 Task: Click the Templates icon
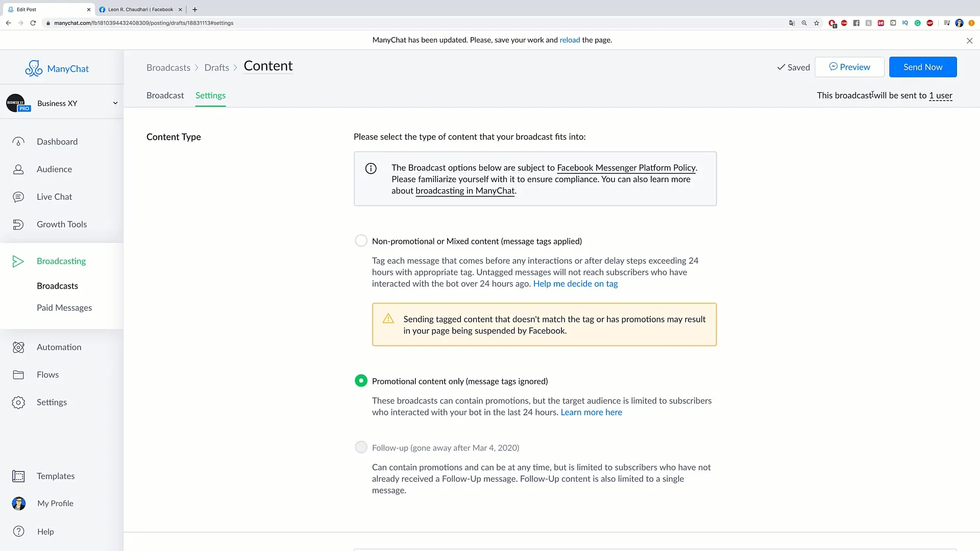[18, 476]
